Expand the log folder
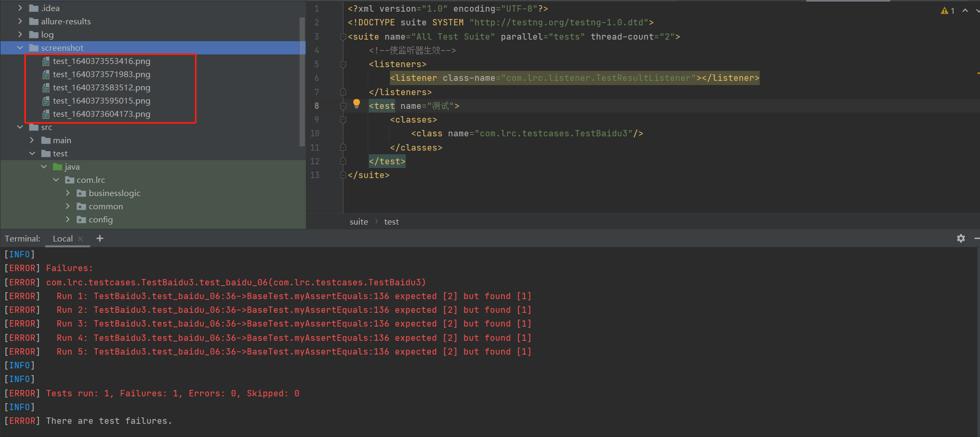 pos(20,34)
